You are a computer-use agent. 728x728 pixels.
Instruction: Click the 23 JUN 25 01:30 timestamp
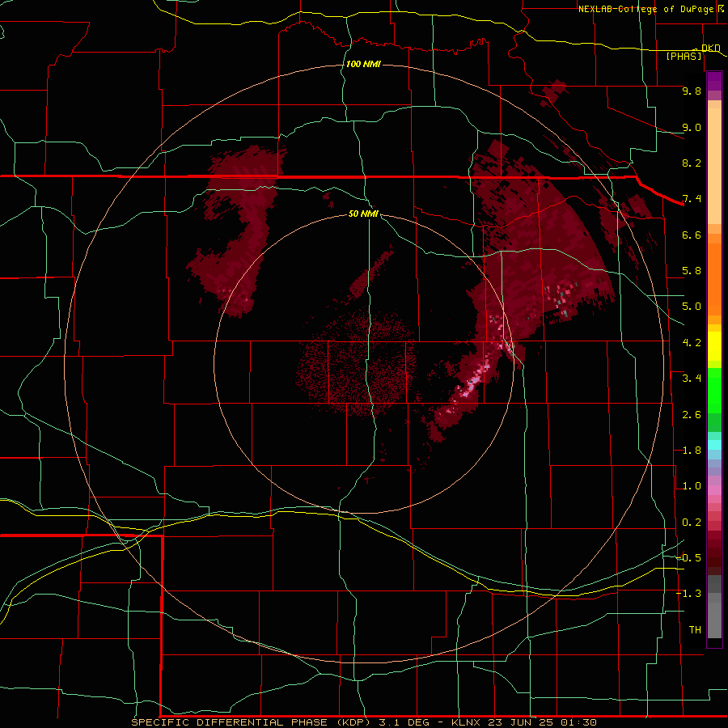542,722
